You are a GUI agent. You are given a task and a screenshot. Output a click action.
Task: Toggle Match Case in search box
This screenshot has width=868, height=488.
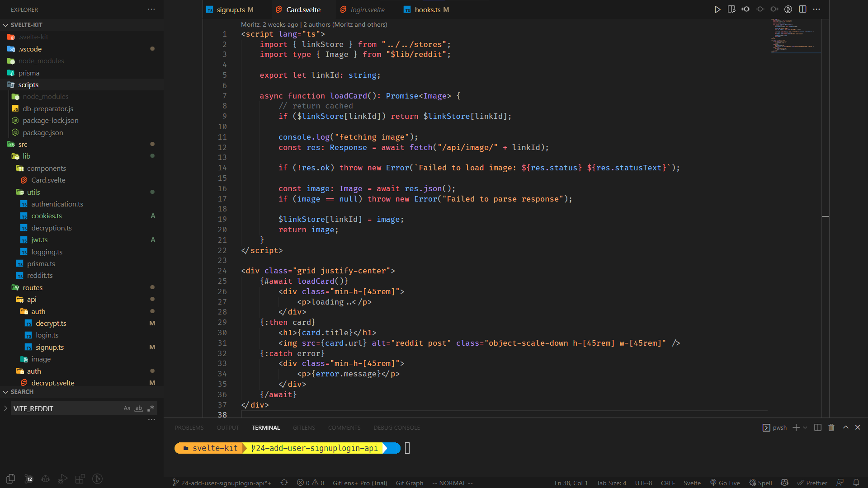click(127, 408)
